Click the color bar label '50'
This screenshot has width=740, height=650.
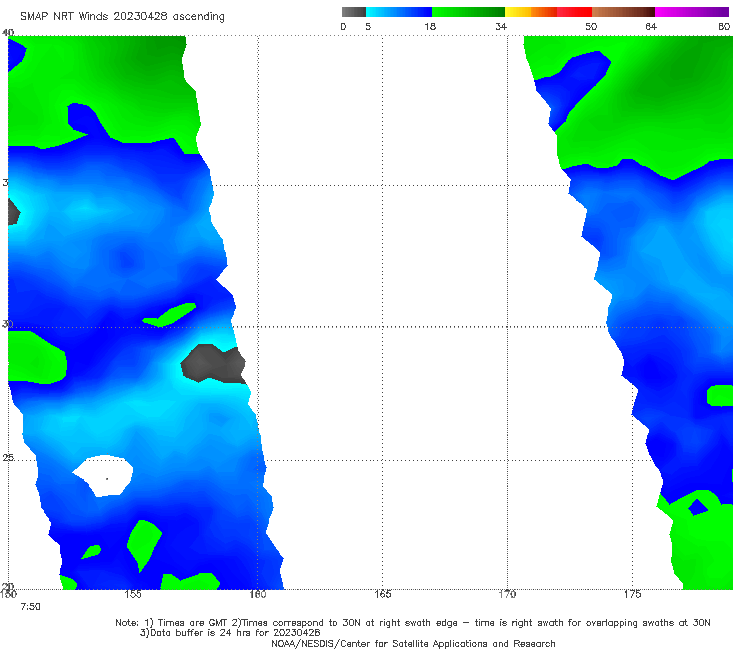[x=591, y=26]
